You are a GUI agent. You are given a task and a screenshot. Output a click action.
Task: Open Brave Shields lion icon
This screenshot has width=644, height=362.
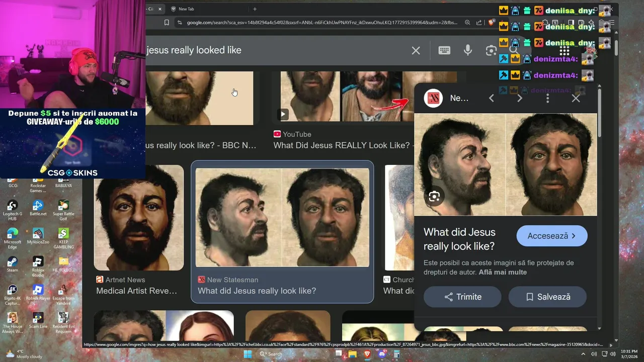[x=492, y=22]
